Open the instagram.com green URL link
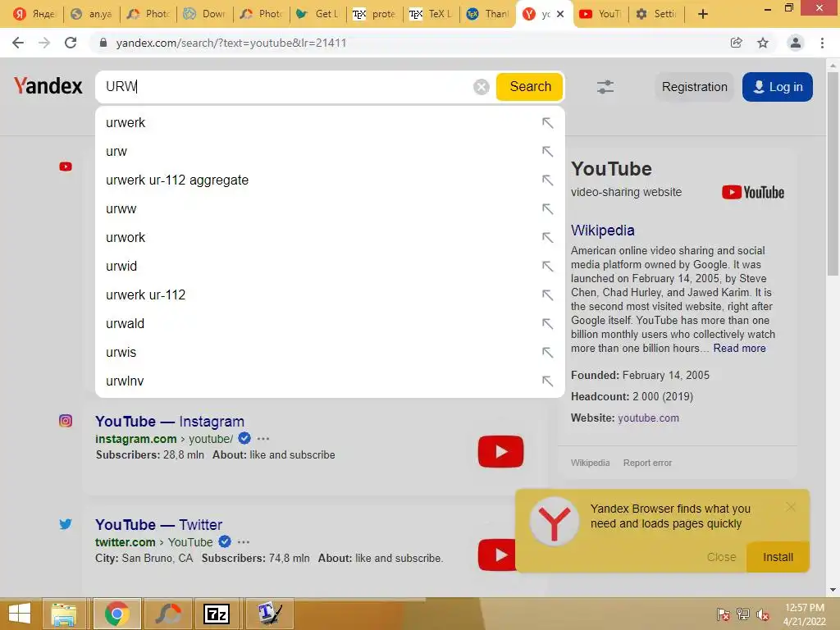The height and width of the screenshot is (630, 840). [136, 439]
